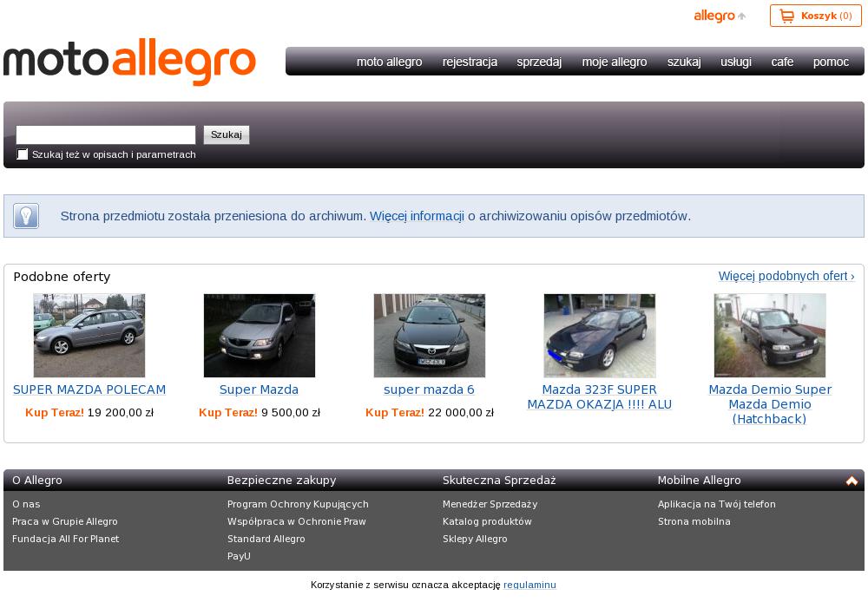The image size is (868, 602).
Task: Click the home arrow icon in footer
Action: (x=852, y=481)
